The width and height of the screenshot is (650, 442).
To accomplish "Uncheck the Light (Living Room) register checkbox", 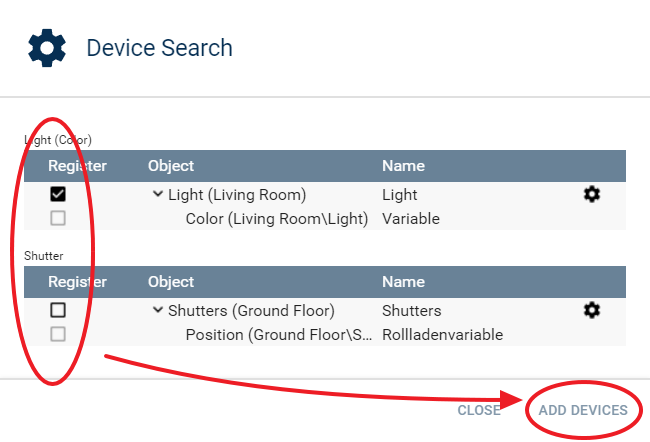I will pos(58,195).
